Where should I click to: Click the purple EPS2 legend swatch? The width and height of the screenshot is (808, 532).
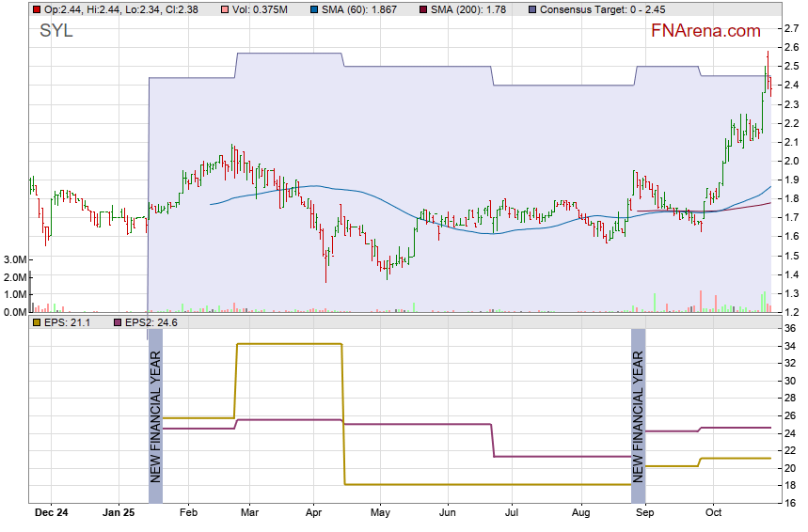[117, 322]
